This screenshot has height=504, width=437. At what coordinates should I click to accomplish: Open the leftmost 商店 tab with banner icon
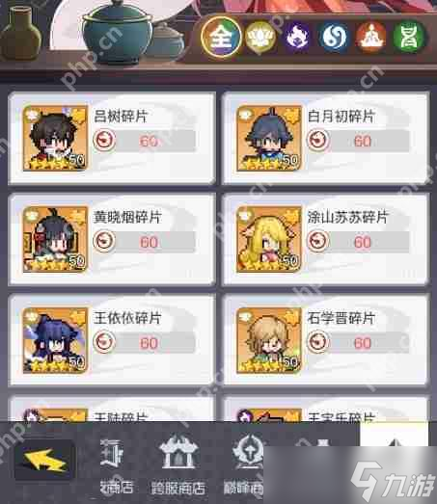point(112,464)
